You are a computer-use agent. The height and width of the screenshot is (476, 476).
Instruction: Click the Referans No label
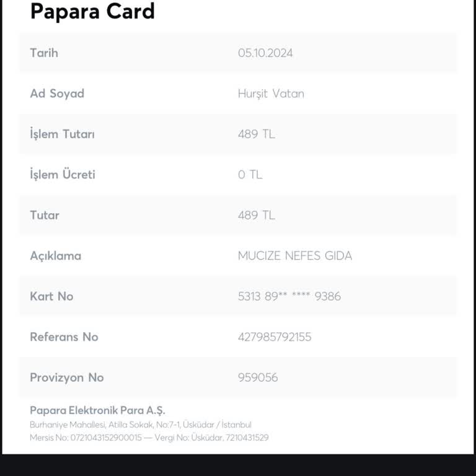click(64, 337)
